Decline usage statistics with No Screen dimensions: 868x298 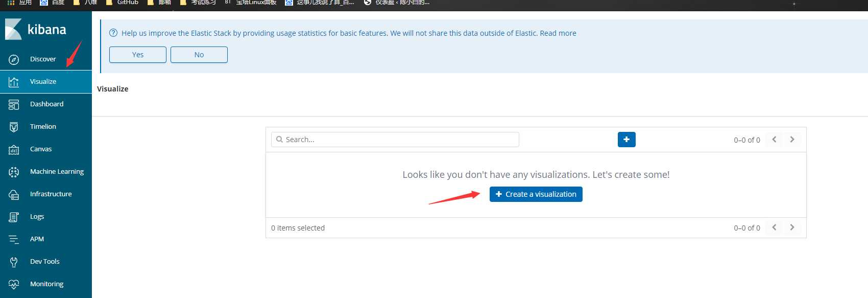(x=199, y=55)
